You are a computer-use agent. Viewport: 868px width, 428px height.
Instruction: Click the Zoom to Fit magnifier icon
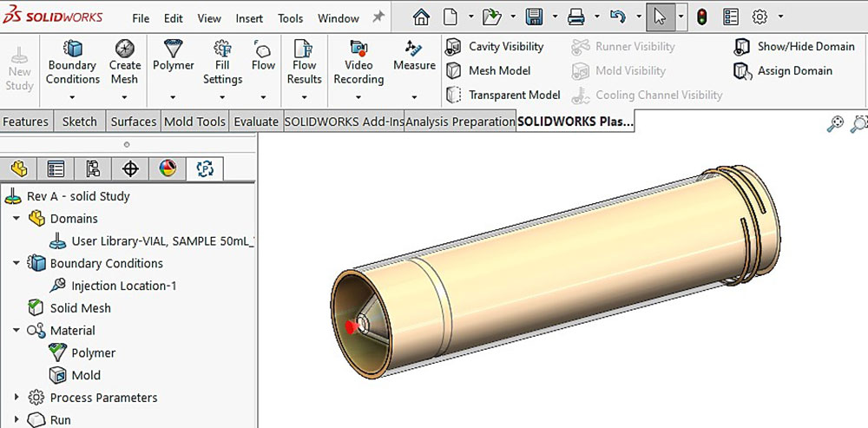[835, 124]
